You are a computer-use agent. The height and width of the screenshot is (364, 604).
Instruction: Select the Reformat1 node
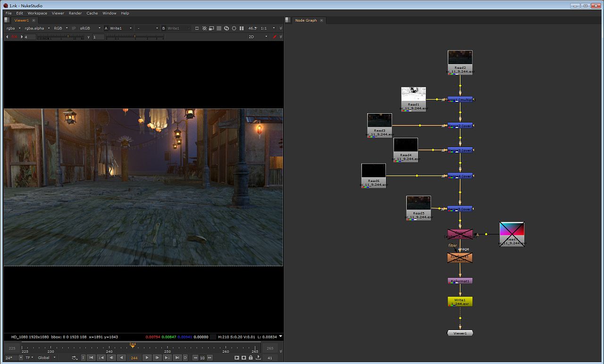(x=460, y=281)
